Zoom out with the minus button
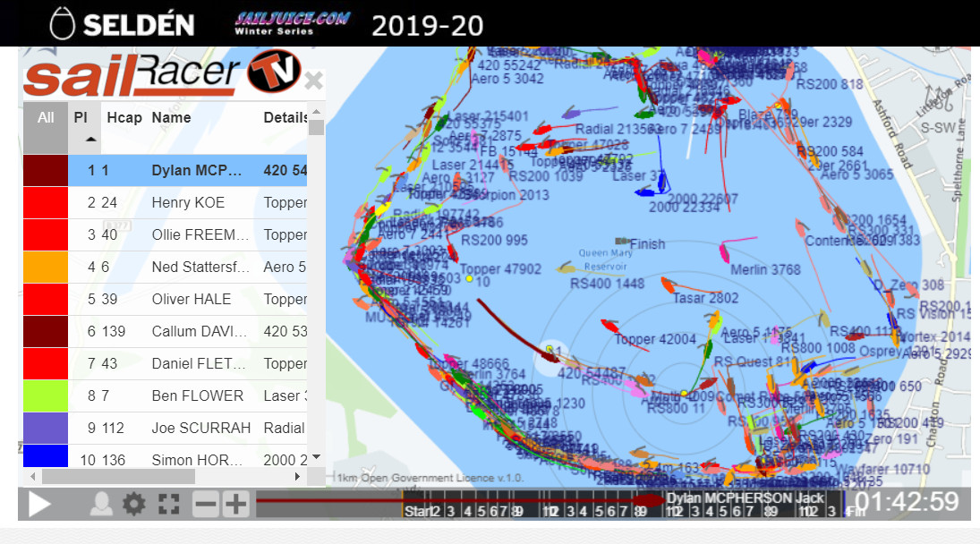 point(205,504)
